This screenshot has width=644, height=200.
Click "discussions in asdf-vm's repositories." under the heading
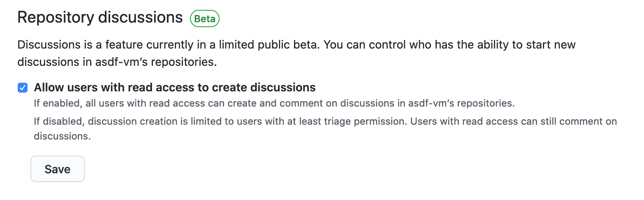[117, 62]
